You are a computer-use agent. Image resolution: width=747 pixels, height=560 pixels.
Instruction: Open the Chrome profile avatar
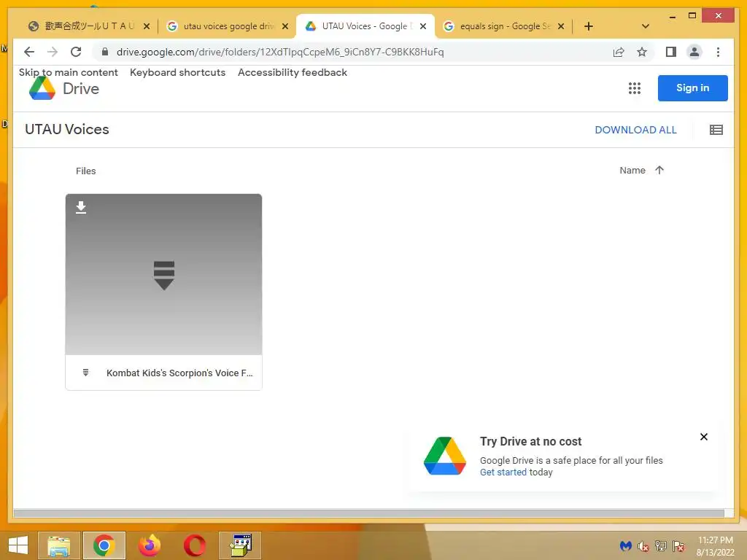click(x=694, y=52)
